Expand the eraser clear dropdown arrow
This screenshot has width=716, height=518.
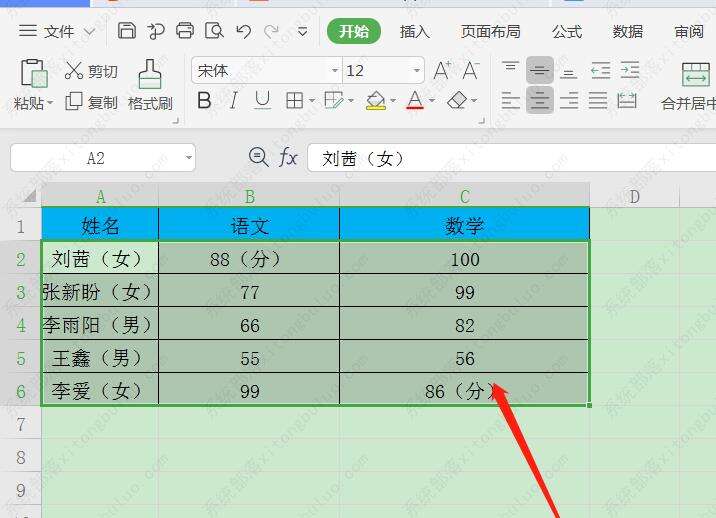[x=474, y=100]
